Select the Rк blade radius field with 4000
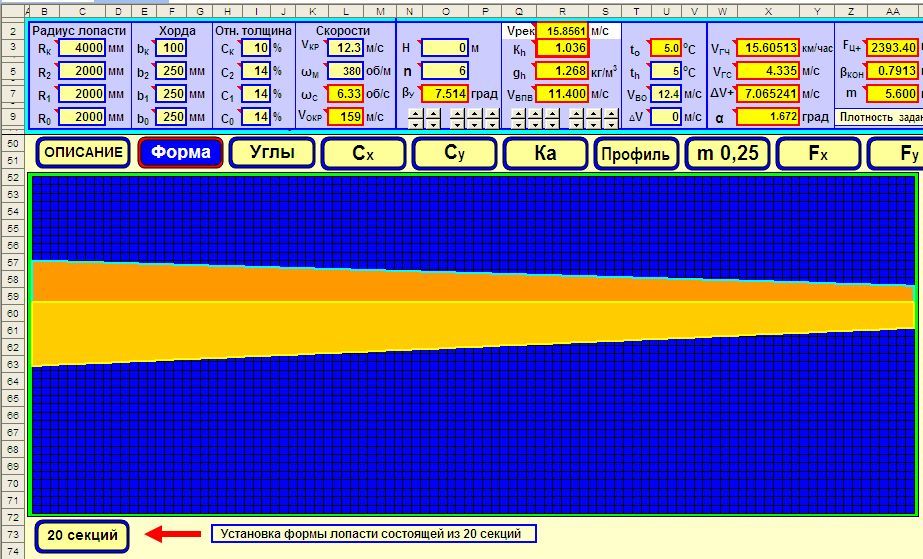923x559 pixels. [x=82, y=48]
